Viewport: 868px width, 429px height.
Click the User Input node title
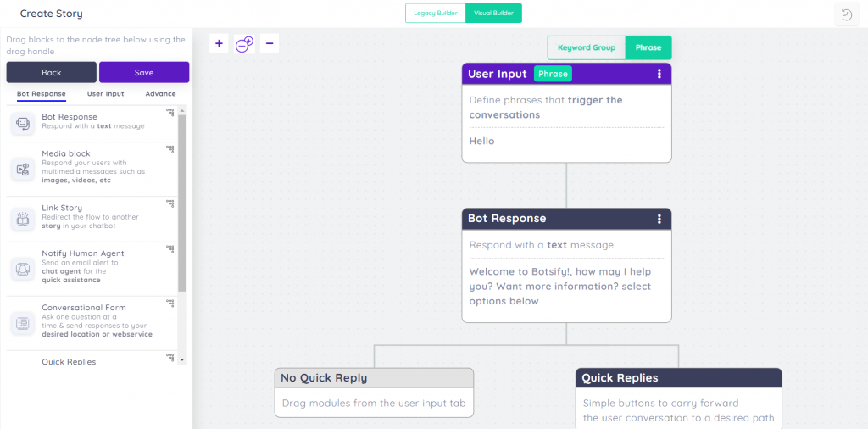tap(497, 74)
